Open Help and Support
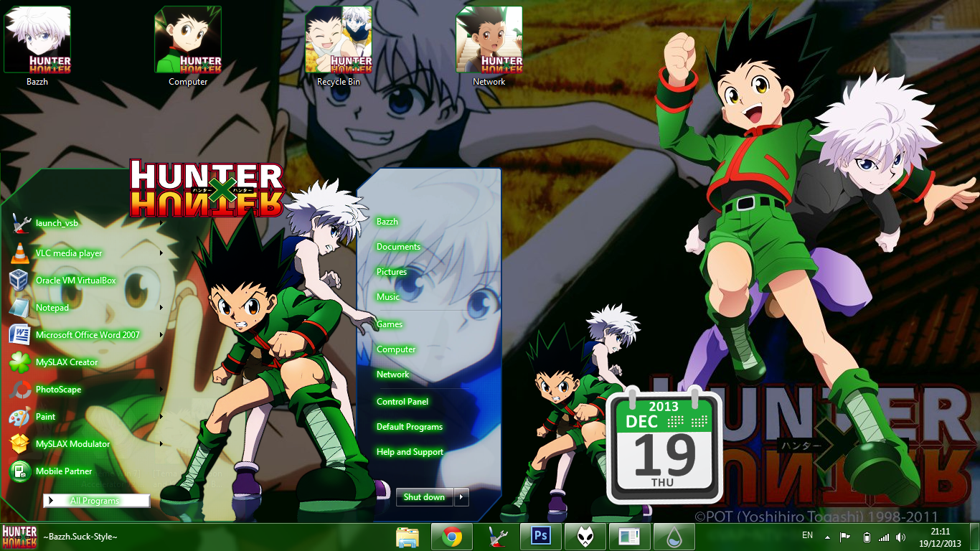 coord(410,452)
